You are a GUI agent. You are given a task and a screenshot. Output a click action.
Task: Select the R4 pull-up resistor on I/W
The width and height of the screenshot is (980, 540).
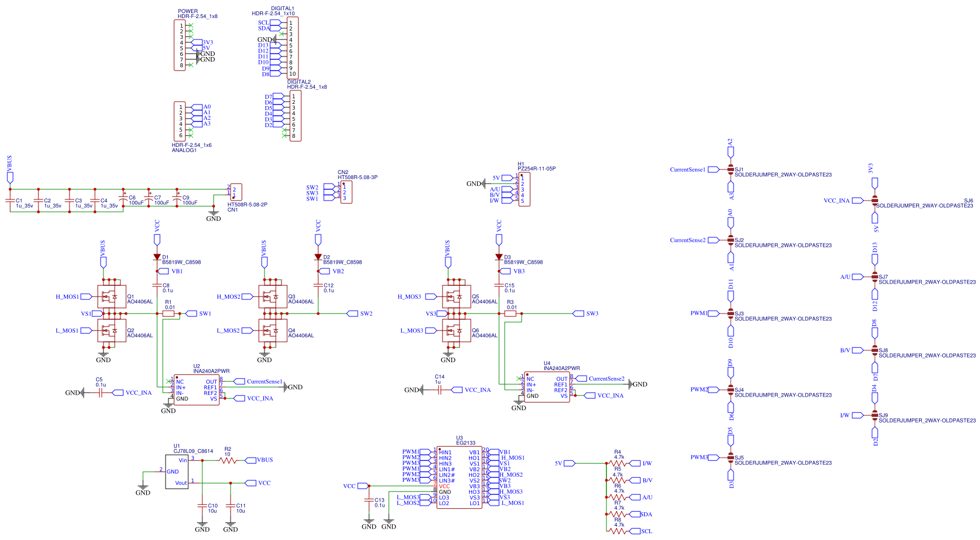[618, 463]
